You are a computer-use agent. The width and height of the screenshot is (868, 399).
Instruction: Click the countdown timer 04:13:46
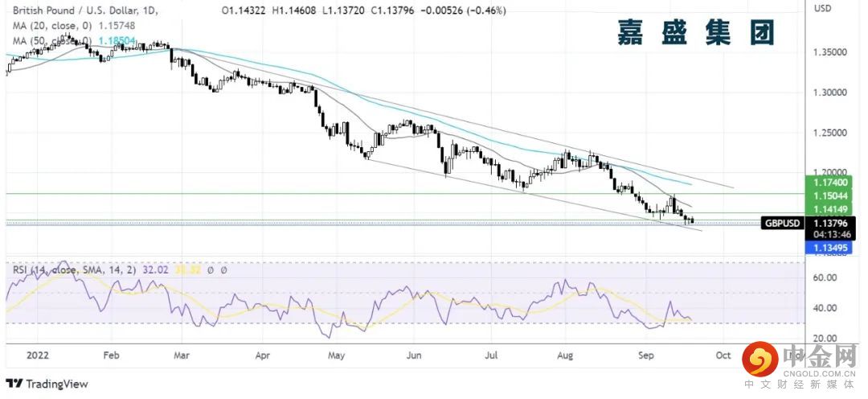[x=830, y=234]
